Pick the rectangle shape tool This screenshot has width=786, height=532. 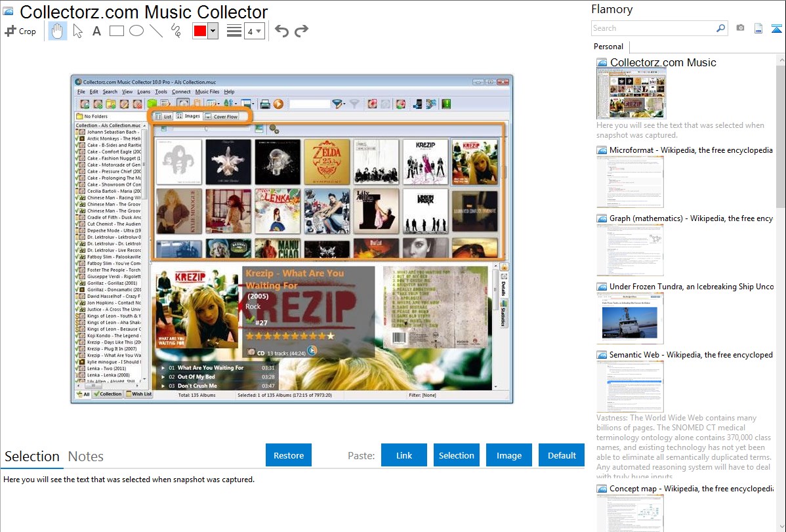(x=116, y=31)
